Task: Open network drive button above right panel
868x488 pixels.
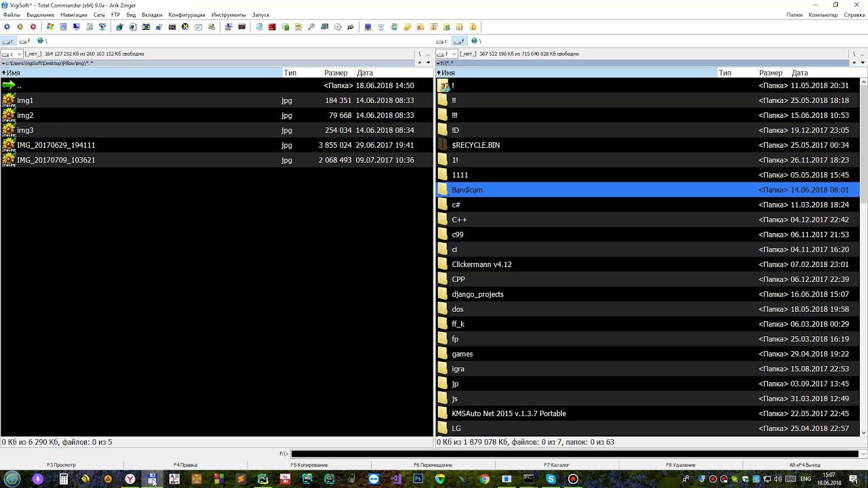Action: 475,41
